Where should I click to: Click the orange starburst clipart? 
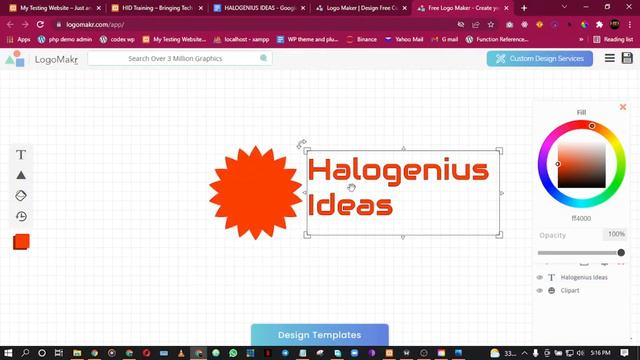click(x=256, y=193)
